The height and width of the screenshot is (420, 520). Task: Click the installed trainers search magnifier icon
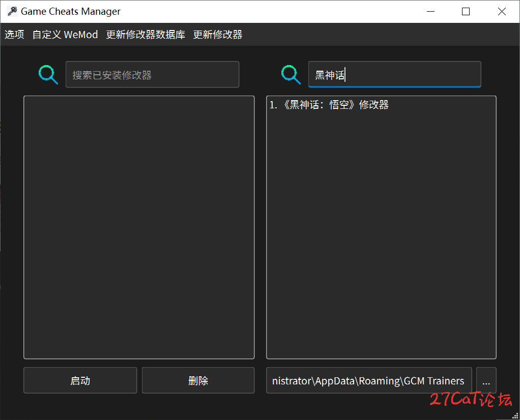coord(48,75)
